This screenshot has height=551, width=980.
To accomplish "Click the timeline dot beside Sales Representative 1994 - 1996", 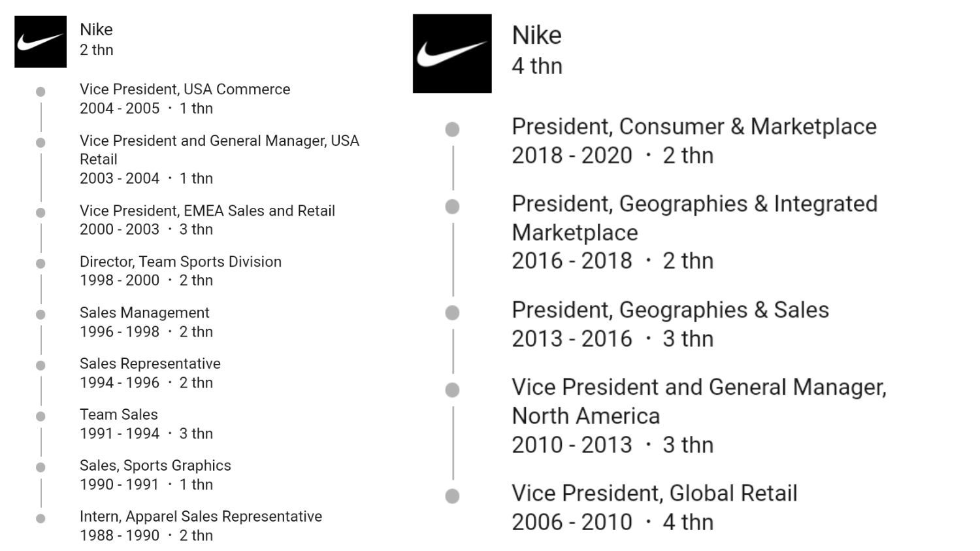I will (x=41, y=365).
